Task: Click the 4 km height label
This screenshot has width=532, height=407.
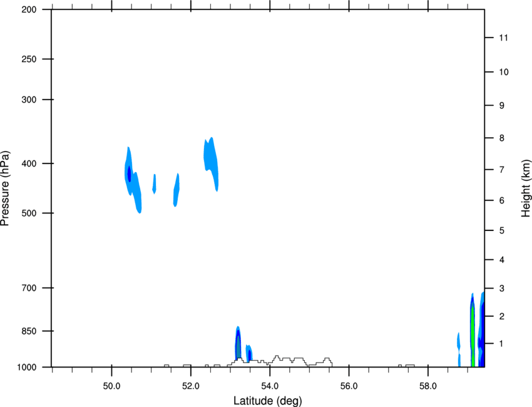Action: tap(502, 260)
